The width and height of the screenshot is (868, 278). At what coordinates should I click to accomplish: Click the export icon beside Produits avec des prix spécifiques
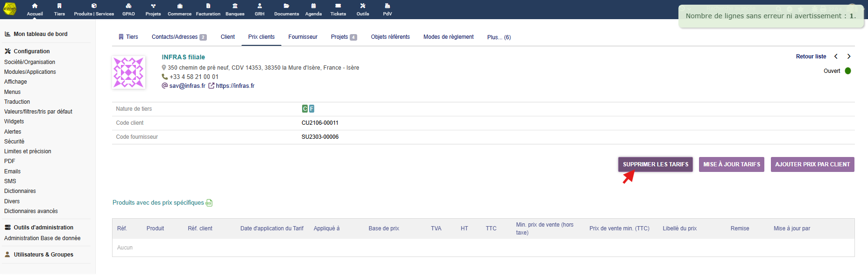[209, 203]
